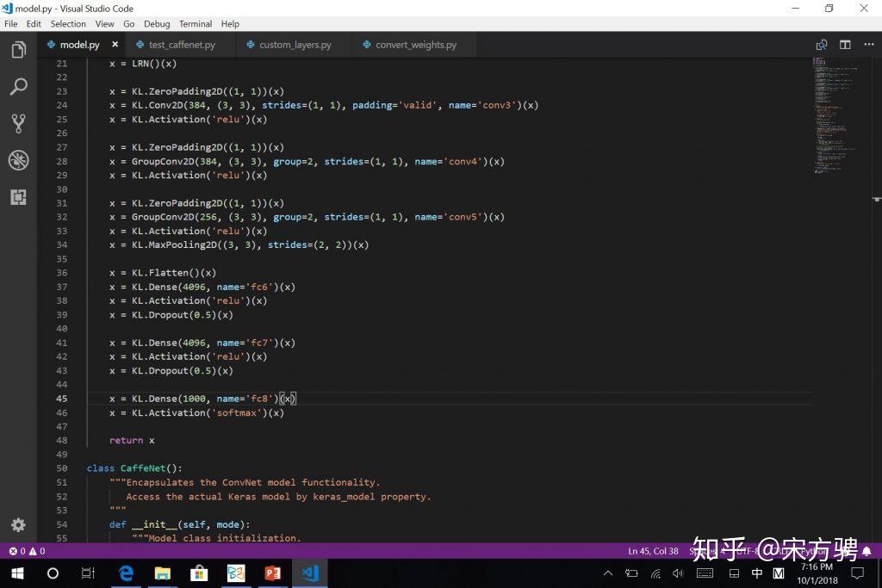Click line number 45 in gutter
This screenshot has width=882, height=588.
[x=61, y=399]
